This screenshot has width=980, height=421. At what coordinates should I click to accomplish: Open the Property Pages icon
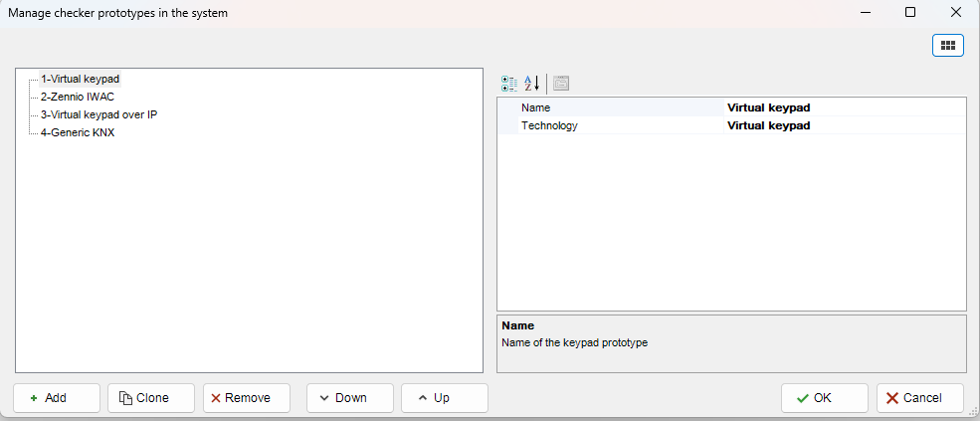561,84
